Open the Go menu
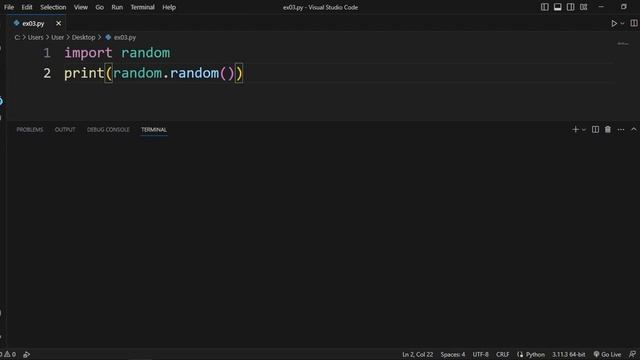 [x=100, y=7]
